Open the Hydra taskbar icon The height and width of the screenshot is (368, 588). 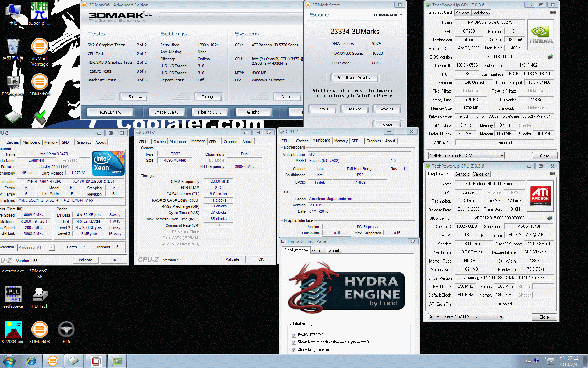point(96,361)
